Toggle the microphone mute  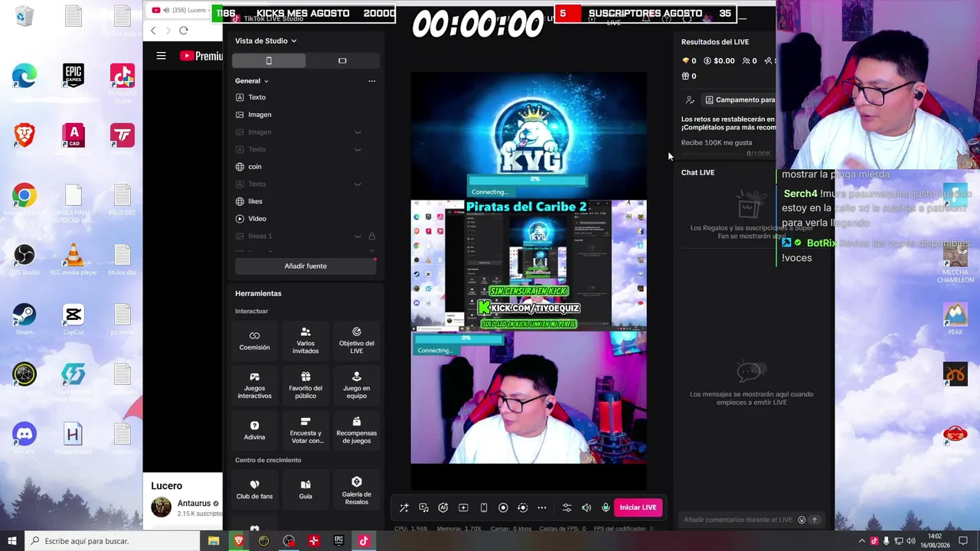606,507
